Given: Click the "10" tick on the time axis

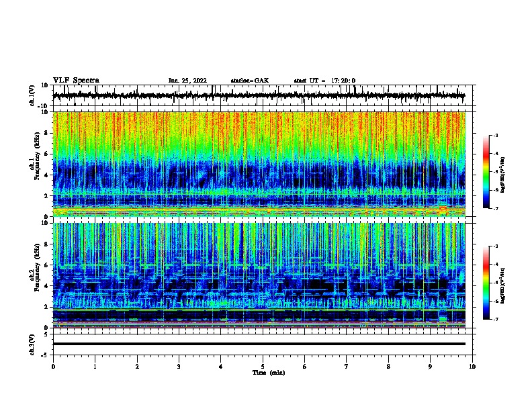Looking at the screenshot, I should tap(472, 367).
